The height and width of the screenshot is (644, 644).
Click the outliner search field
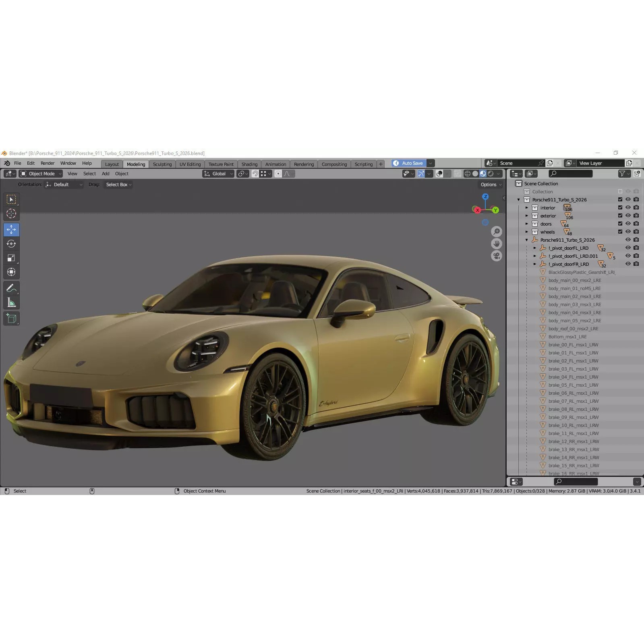[571, 174]
